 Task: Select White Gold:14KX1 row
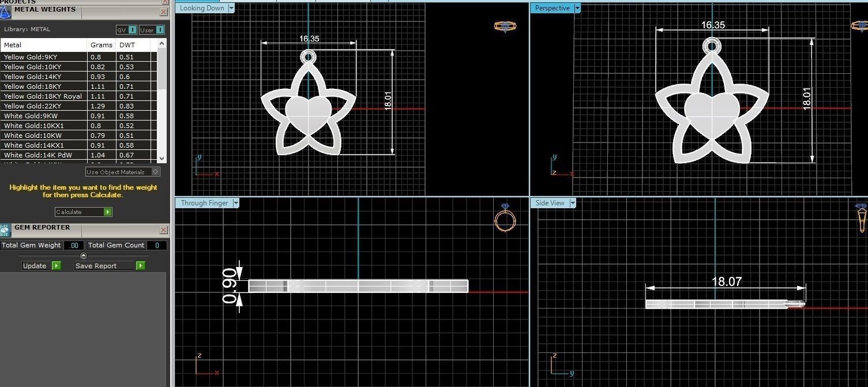(78, 145)
